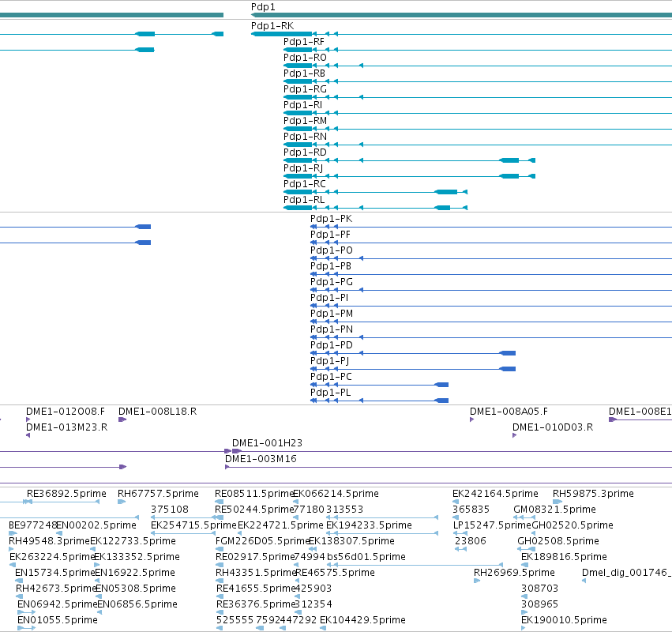Open clone label DME1-013M23.R

point(67,427)
